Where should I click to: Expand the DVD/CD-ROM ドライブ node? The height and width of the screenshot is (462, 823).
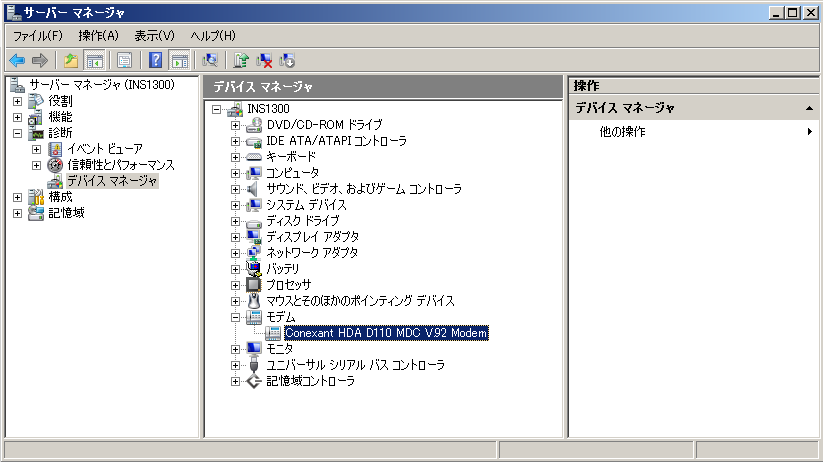click(x=235, y=125)
